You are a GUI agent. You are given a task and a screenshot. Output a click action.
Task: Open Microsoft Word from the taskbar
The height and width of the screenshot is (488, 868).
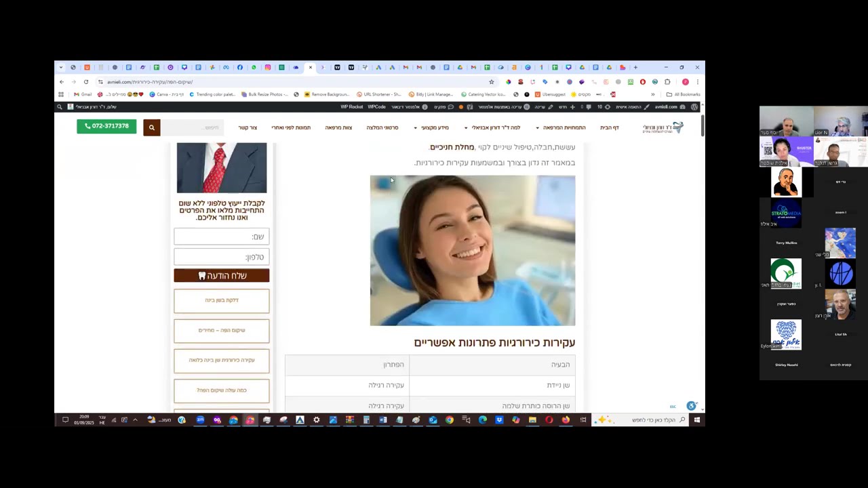click(x=382, y=420)
